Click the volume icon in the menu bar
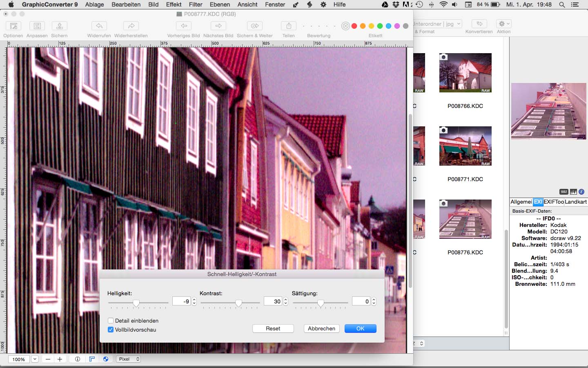Screen dimensions: 588x368 pos(454,4)
